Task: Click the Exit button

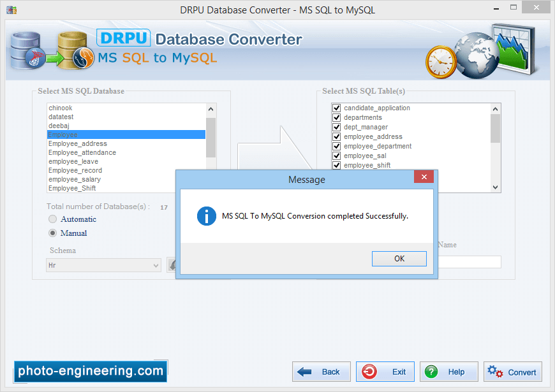Action: pyautogui.click(x=385, y=372)
